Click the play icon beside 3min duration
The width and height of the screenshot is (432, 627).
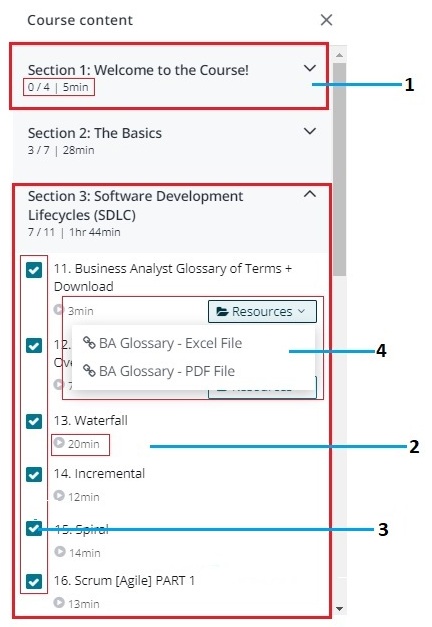pos(59,310)
